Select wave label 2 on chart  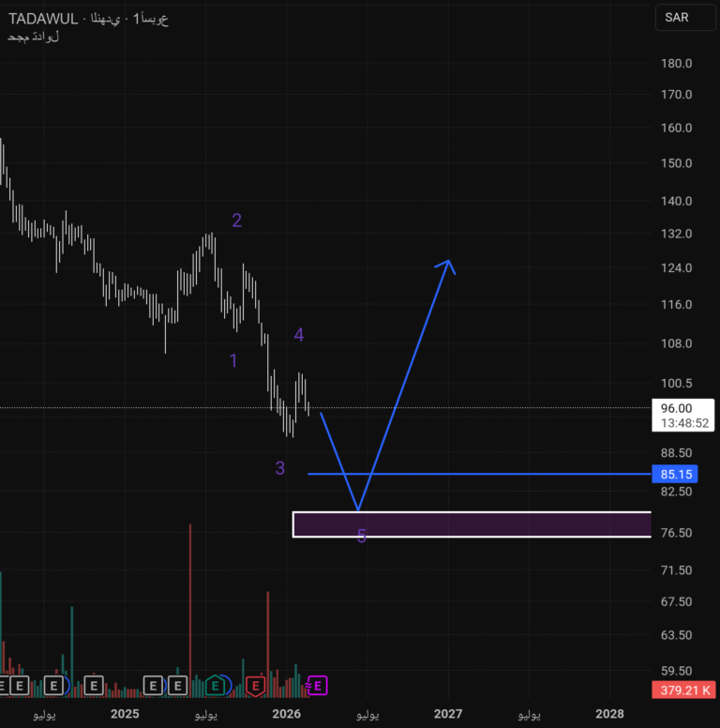pyautogui.click(x=237, y=220)
